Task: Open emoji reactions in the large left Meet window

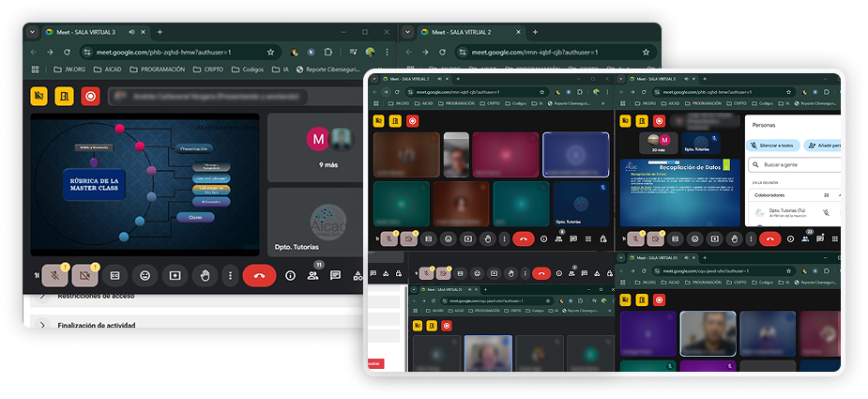Action: (145, 276)
